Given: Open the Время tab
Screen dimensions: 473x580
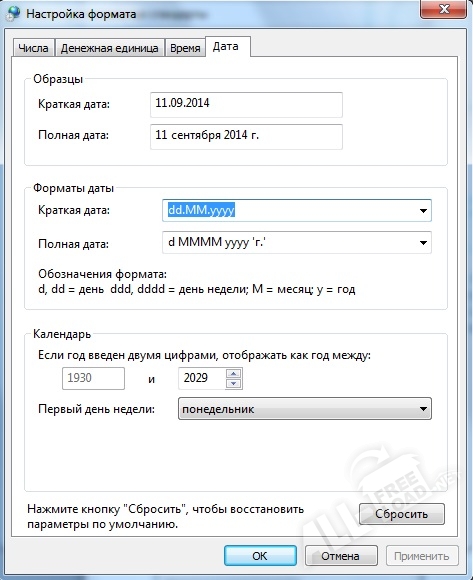Looking at the screenshot, I should point(185,48).
